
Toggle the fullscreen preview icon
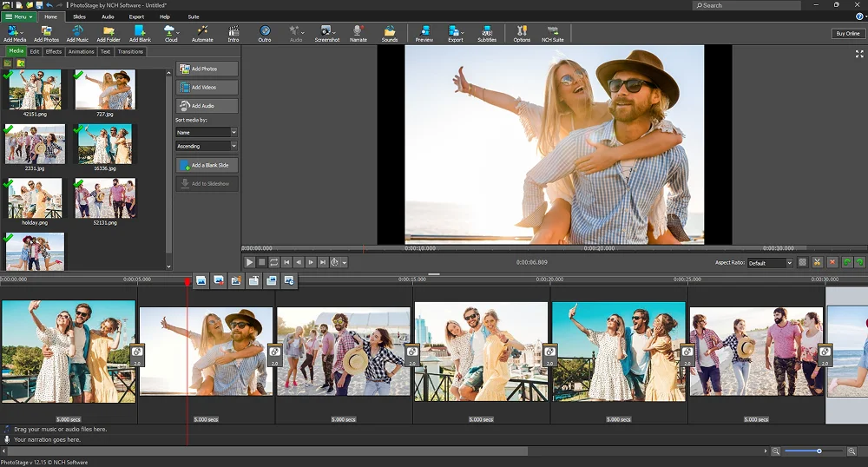(859, 54)
